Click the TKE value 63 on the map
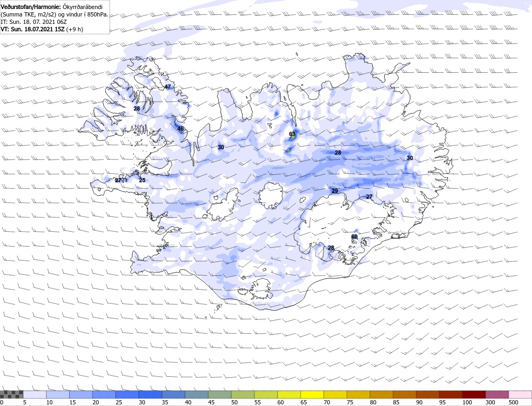 292,134
